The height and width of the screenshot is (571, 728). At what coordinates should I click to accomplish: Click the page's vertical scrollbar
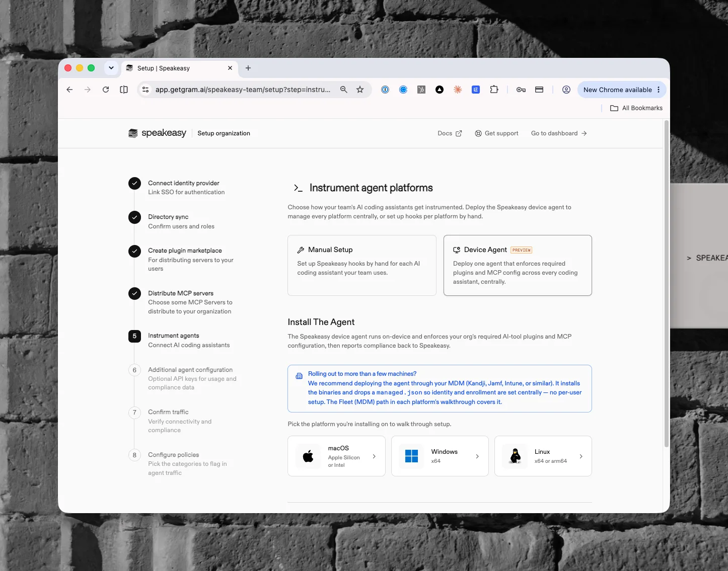pos(667,284)
